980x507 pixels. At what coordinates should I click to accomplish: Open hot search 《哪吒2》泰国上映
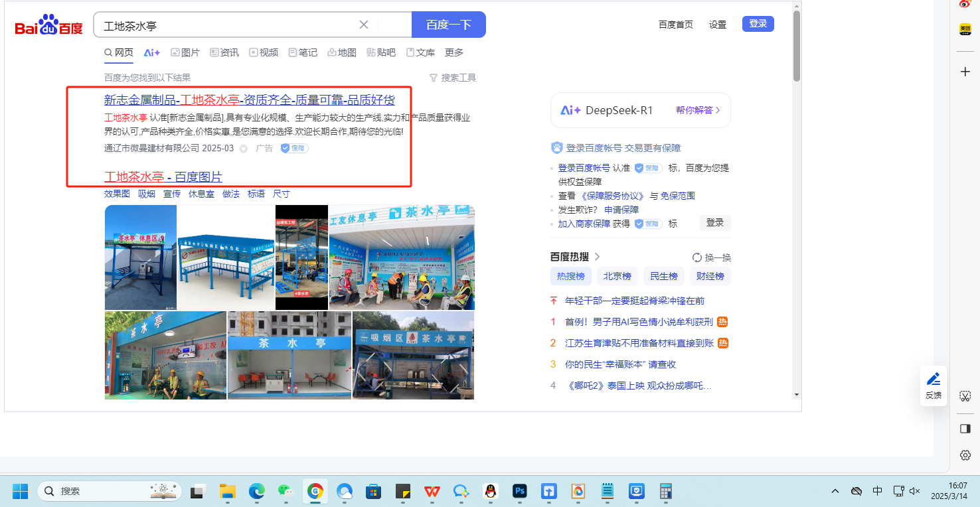[x=638, y=386]
